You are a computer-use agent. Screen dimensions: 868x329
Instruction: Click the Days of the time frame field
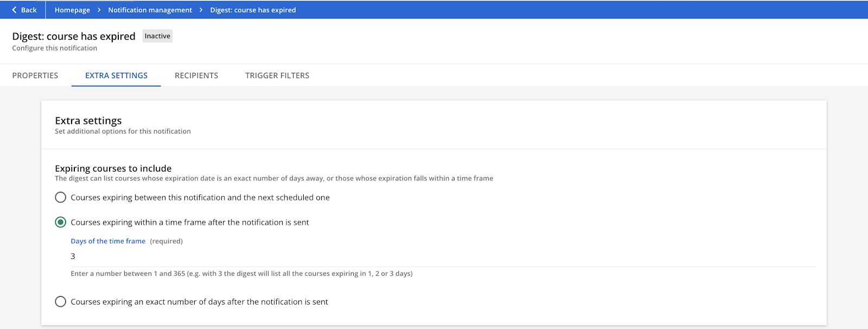(x=443, y=256)
